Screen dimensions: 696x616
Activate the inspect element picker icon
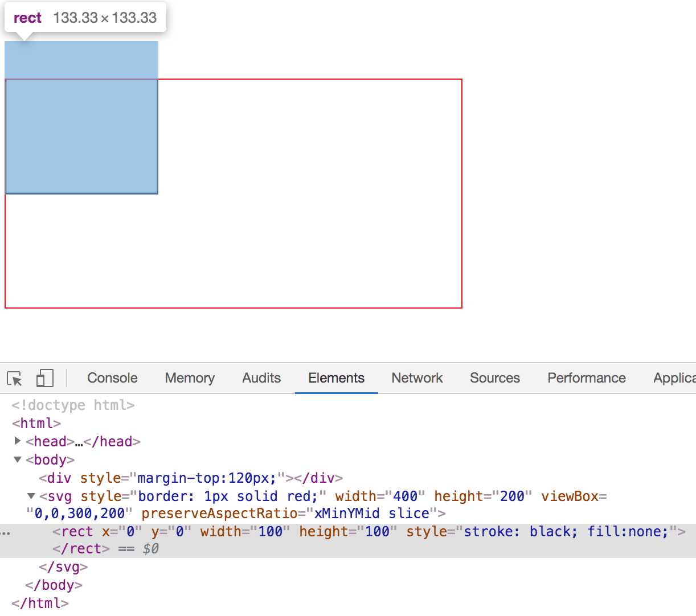[14, 379]
